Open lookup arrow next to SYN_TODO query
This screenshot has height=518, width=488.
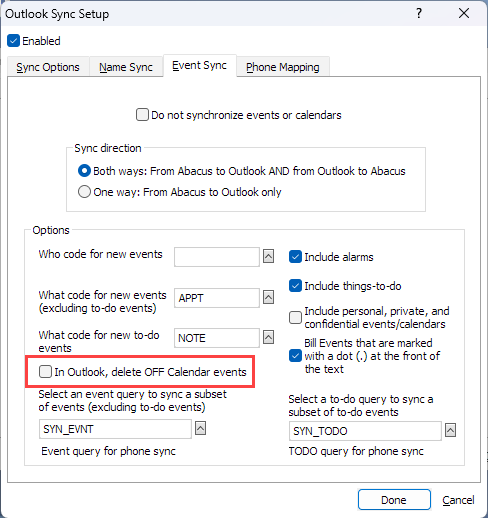point(450,430)
